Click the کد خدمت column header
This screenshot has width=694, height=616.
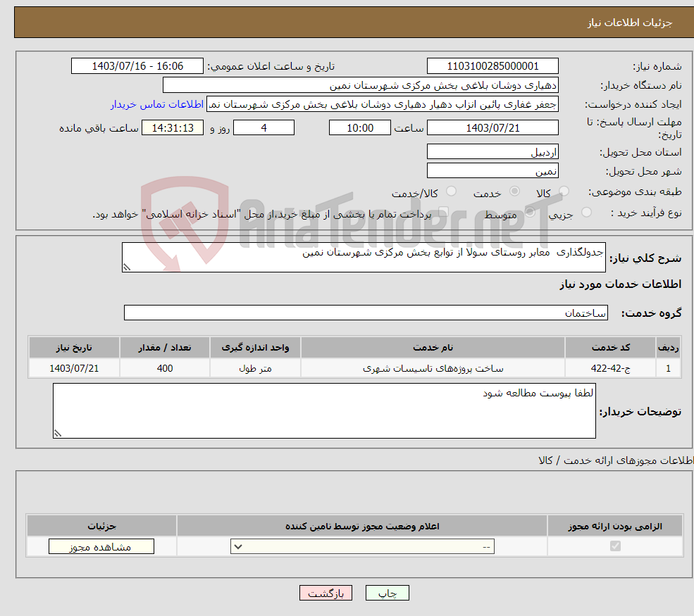(610, 348)
